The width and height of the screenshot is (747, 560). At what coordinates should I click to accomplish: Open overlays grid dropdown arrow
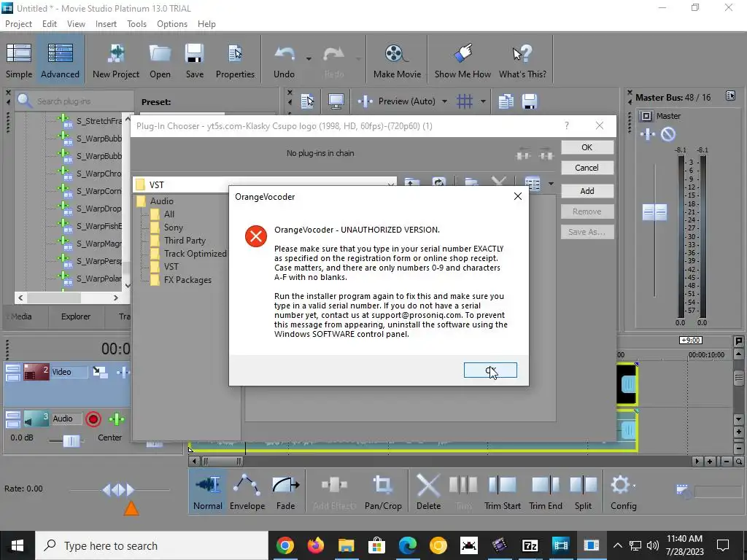483,101
